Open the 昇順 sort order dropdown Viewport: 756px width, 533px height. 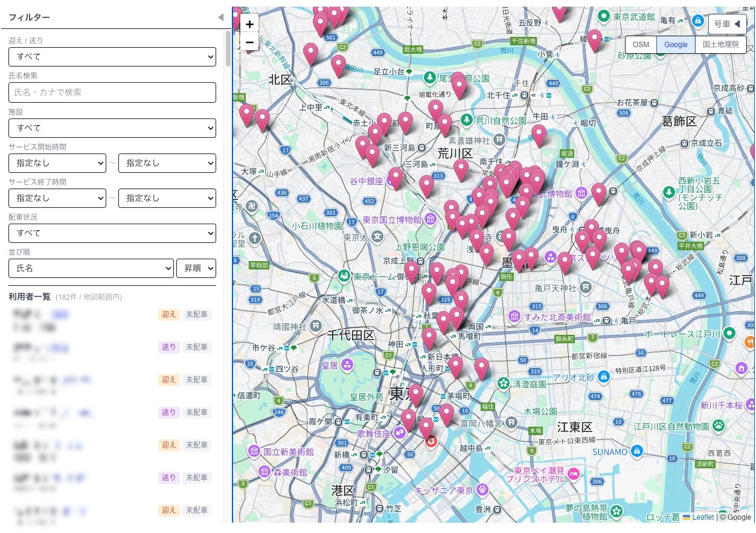coord(196,268)
